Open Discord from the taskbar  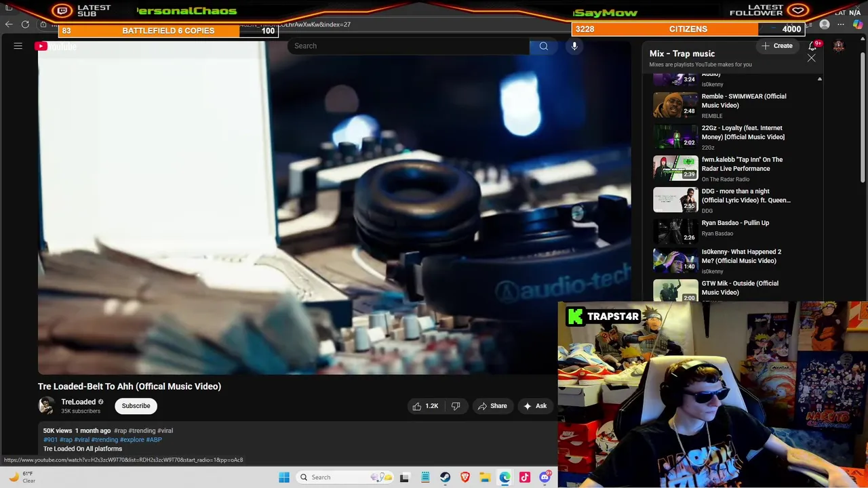pos(545,477)
